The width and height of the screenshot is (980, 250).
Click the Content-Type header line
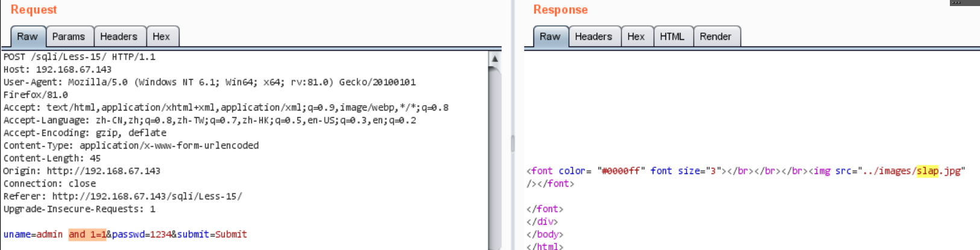(131, 146)
